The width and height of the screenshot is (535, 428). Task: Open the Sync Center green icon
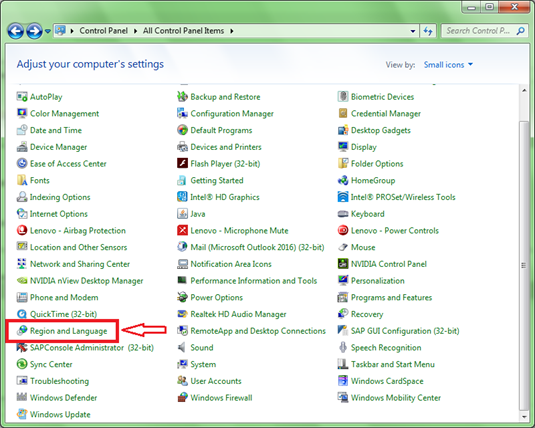[22, 364]
